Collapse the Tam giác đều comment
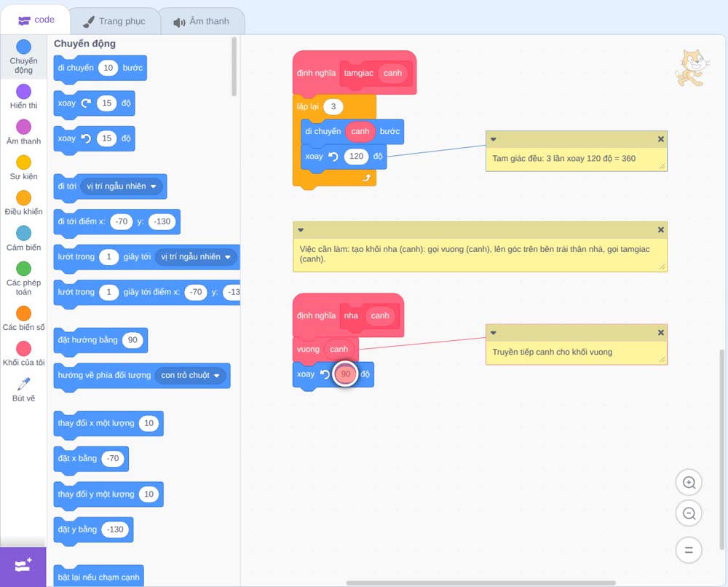 click(x=494, y=139)
